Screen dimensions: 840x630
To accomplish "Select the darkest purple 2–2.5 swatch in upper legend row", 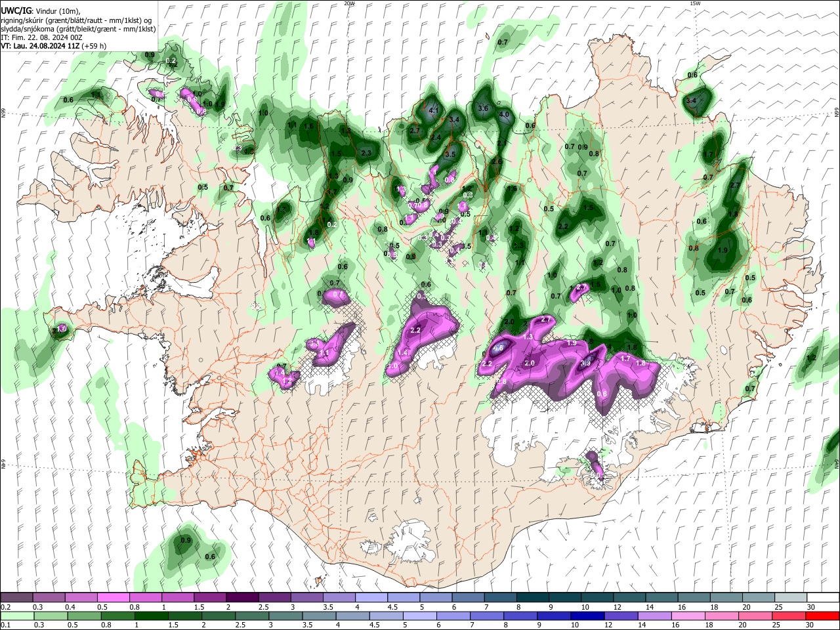I will point(241,598).
